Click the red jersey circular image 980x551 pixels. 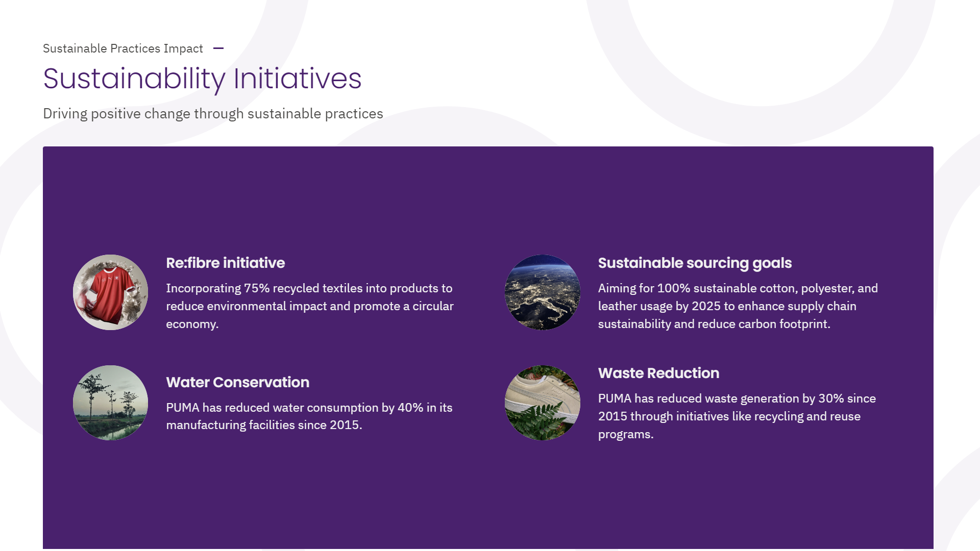coord(110,292)
